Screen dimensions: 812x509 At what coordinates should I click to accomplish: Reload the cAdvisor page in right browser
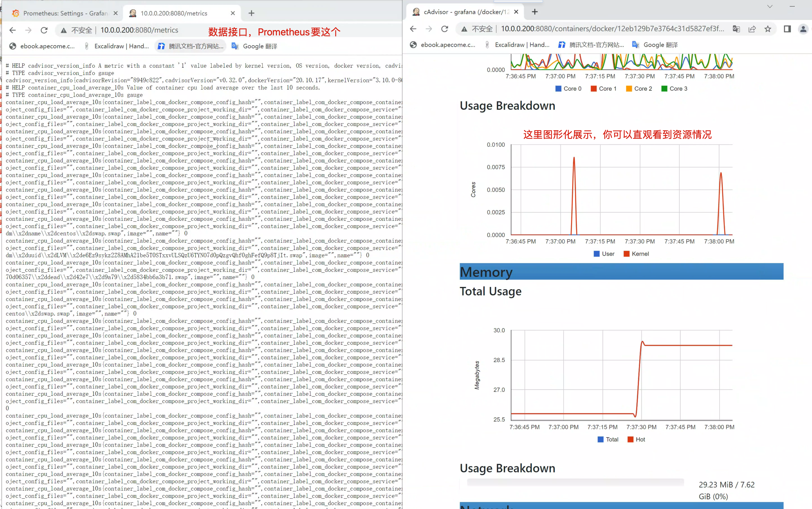click(x=445, y=29)
